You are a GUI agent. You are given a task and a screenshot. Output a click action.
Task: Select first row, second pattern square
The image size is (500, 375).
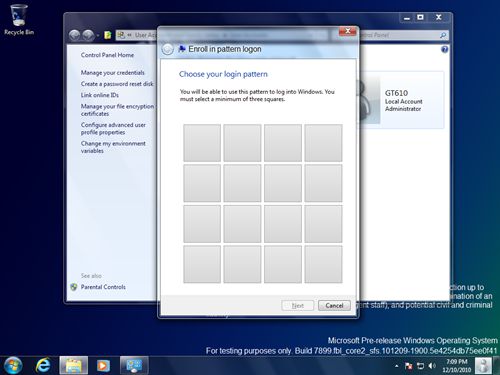point(242,143)
